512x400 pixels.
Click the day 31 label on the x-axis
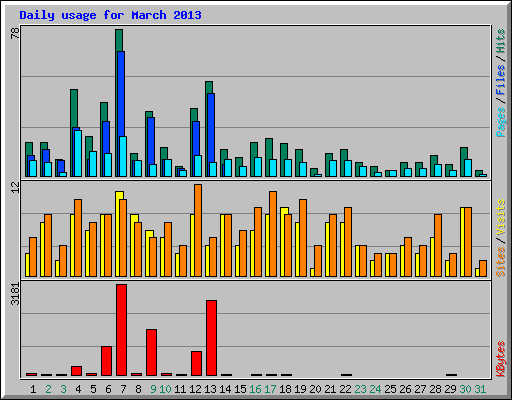[x=480, y=389]
